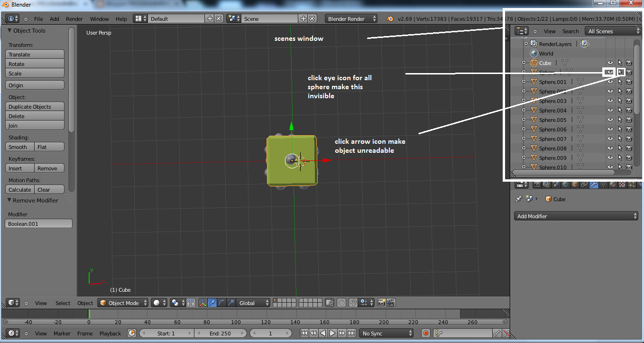Enable the scale manipulator icon
Viewport: 644px width, 343px height.
[231, 303]
